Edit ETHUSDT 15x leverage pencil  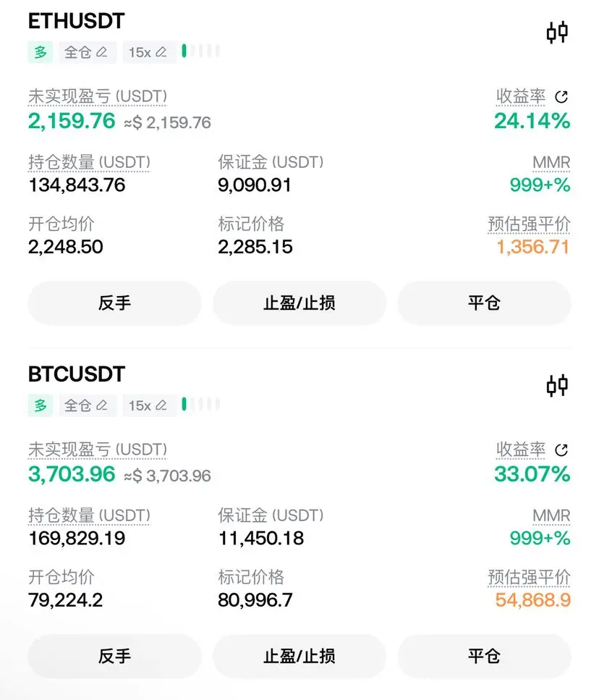coord(161,52)
